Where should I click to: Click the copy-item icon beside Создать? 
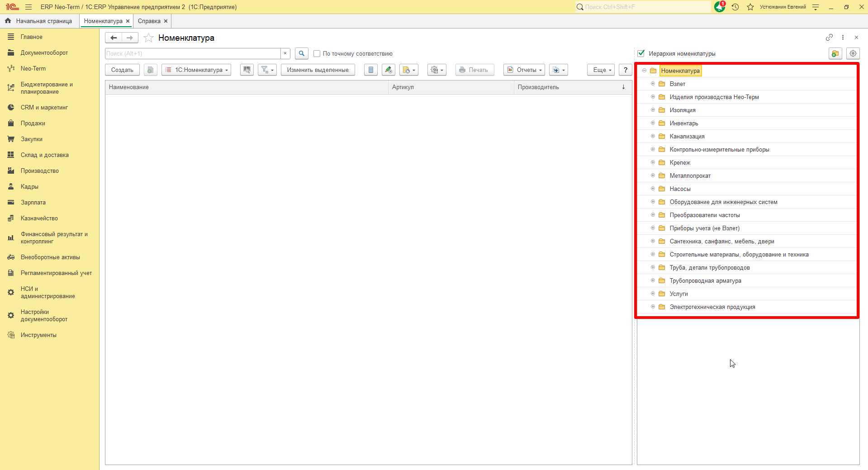pyautogui.click(x=151, y=70)
